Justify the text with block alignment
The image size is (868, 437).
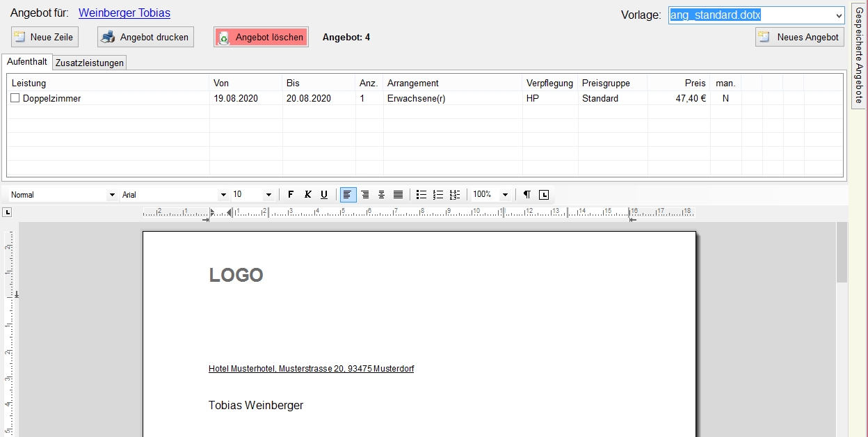[398, 195]
